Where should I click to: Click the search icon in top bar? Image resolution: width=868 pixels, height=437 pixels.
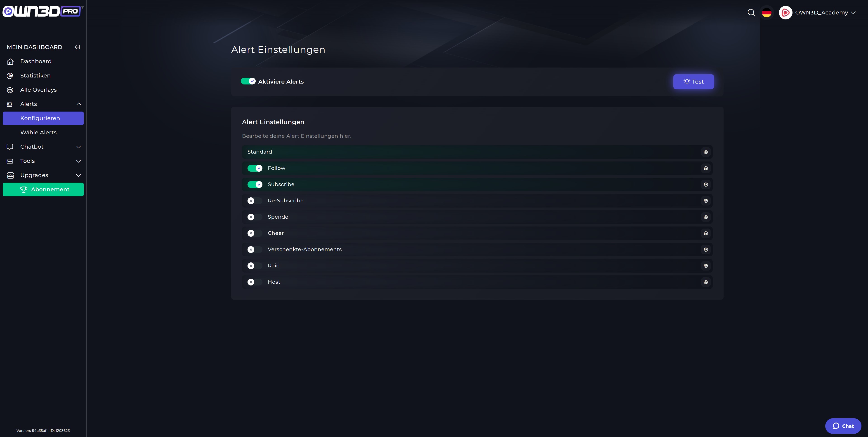(751, 12)
